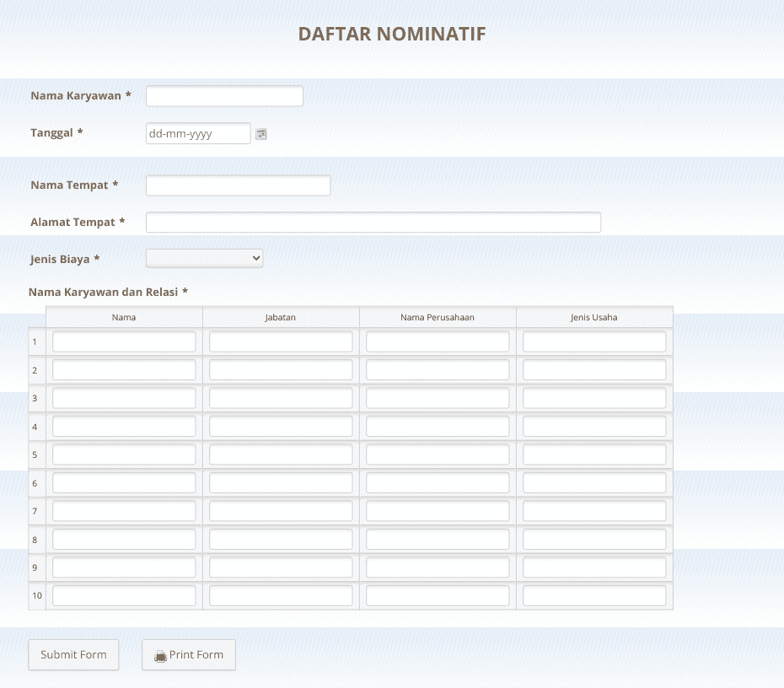Click row 1 Nama input in the table

point(123,341)
